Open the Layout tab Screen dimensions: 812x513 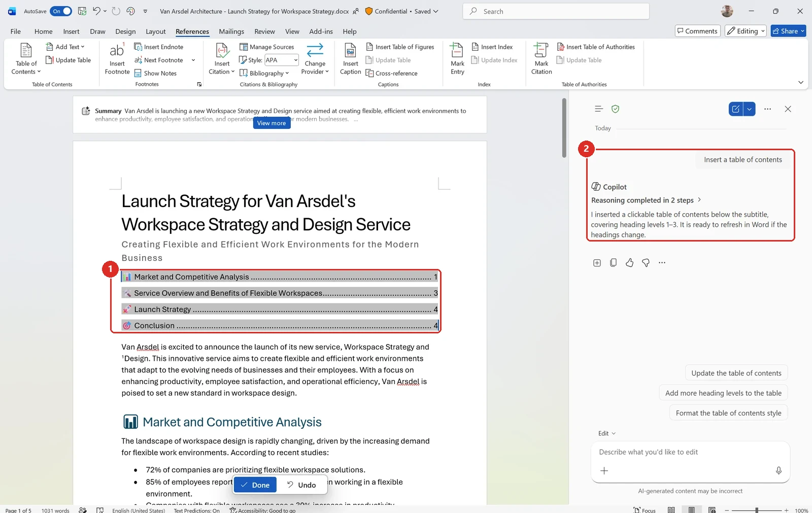(x=155, y=31)
